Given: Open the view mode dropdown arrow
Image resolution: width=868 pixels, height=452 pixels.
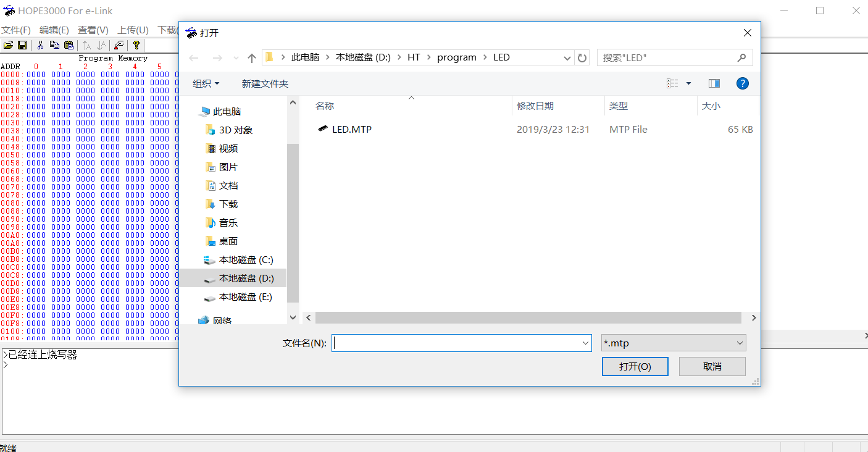Looking at the screenshot, I should tap(688, 83).
